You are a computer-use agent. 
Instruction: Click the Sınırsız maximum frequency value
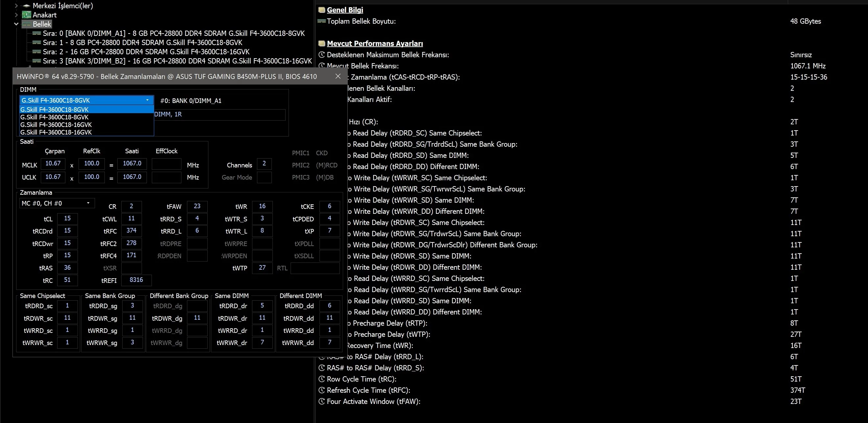coord(801,55)
